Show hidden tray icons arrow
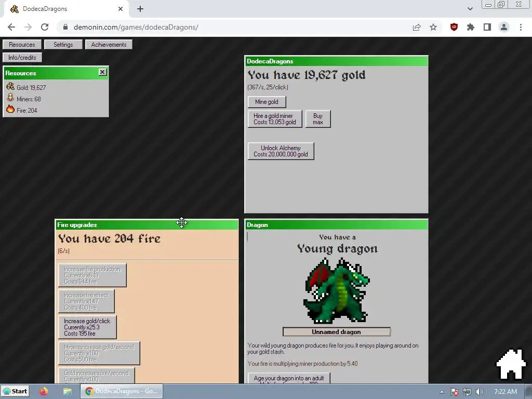Viewport: 532px width, 399px height. click(442, 392)
